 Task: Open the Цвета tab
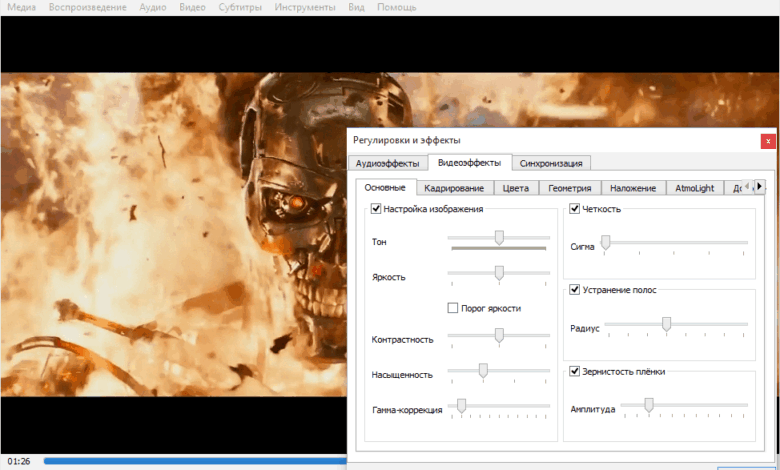pos(516,188)
